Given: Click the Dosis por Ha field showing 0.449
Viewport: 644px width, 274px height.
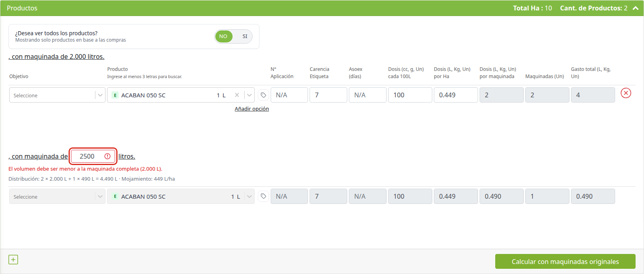Looking at the screenshot, I should [x=456, y=95].
